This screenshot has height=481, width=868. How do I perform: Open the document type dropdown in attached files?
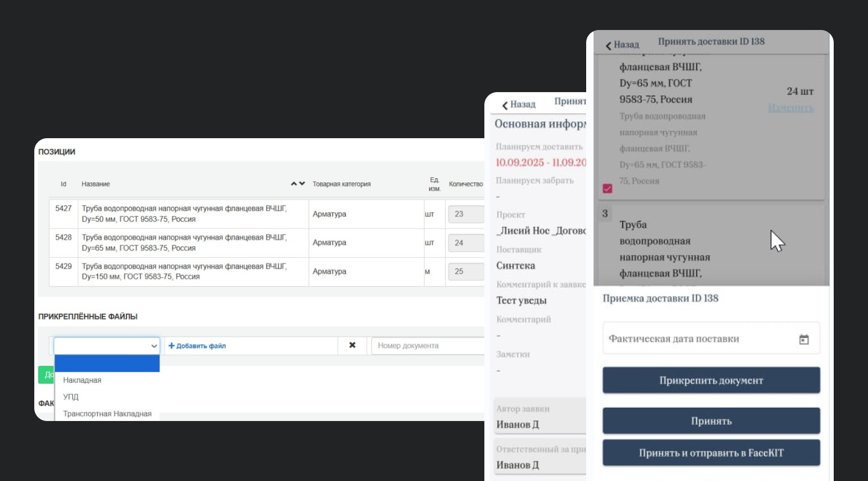pos(107,346)
